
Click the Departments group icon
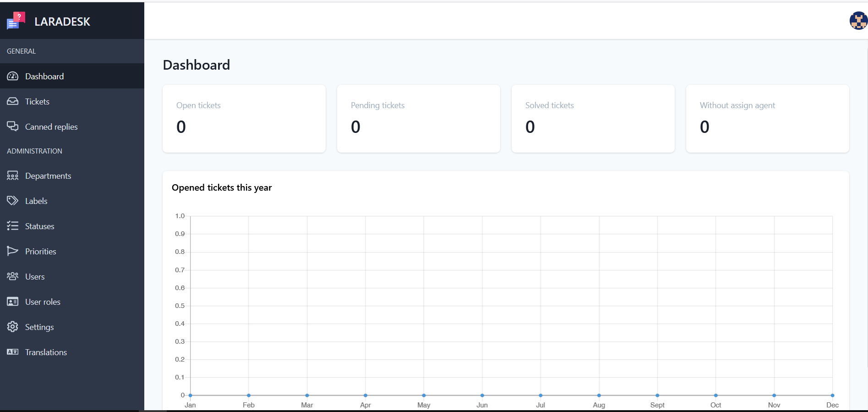click(12, 176)
